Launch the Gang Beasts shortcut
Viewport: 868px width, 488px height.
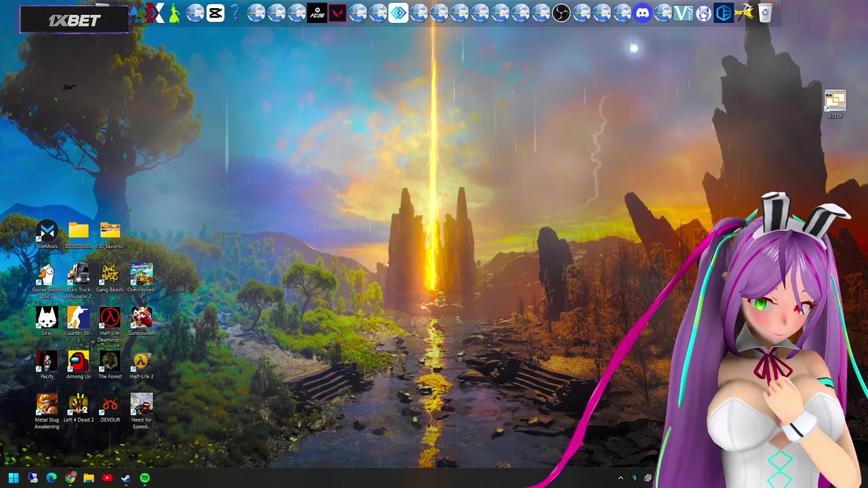point(110,278)
